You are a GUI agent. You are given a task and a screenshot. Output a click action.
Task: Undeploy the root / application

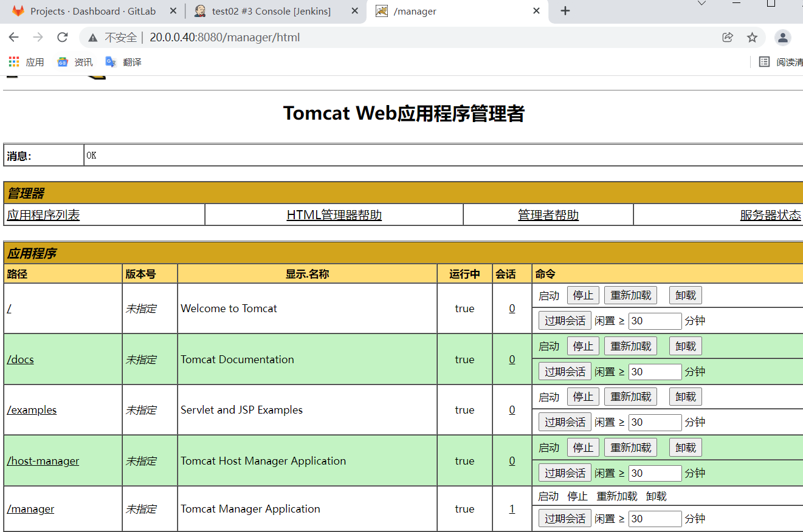[686, 296]
